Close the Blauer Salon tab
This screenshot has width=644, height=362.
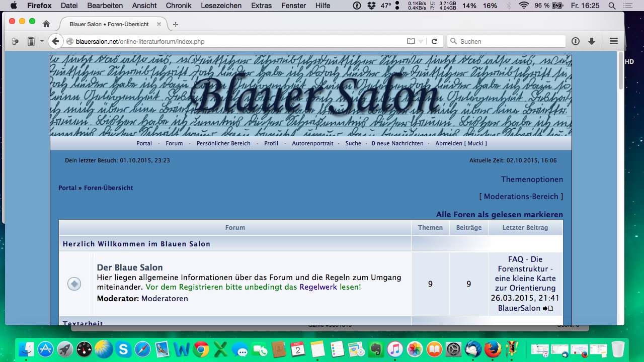coord(159,24)
